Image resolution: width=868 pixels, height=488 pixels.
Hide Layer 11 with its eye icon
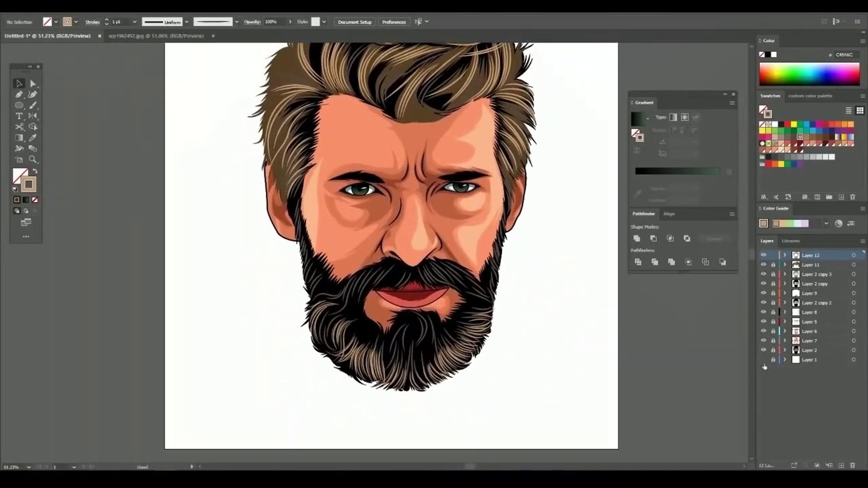coord(764,265)
